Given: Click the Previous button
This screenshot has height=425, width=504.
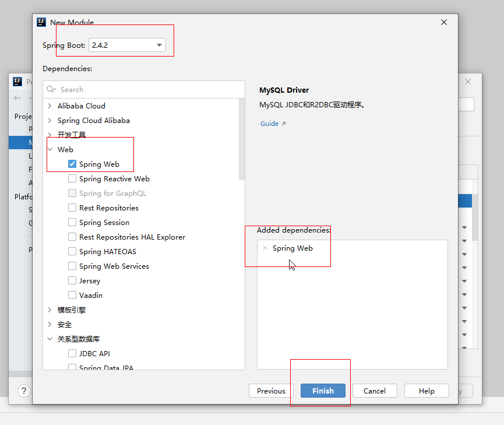Looking at the screenshot, I should point(271,391).
